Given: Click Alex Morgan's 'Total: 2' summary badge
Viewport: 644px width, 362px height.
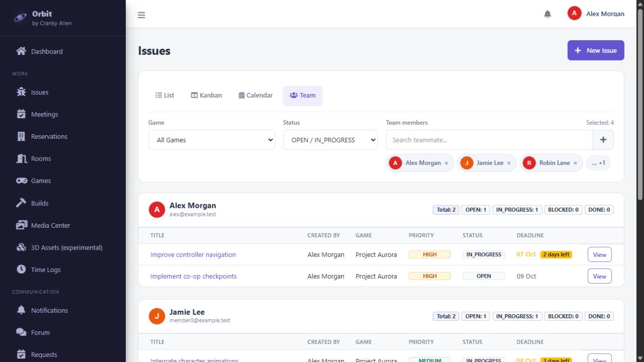Looking at the screenshot, I should click(x=446, y=209).
